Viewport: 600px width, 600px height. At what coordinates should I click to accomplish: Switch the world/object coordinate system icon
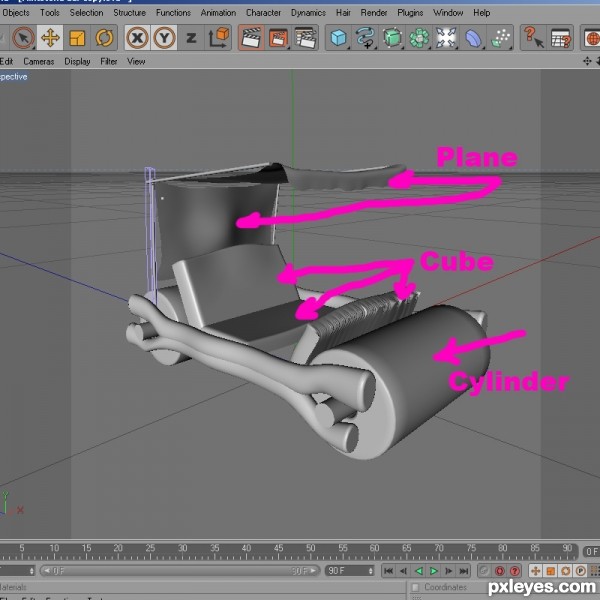(x=218, y=38)
